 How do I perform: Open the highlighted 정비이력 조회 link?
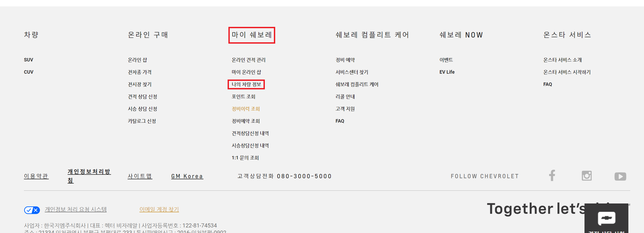(x=246, y=109)
